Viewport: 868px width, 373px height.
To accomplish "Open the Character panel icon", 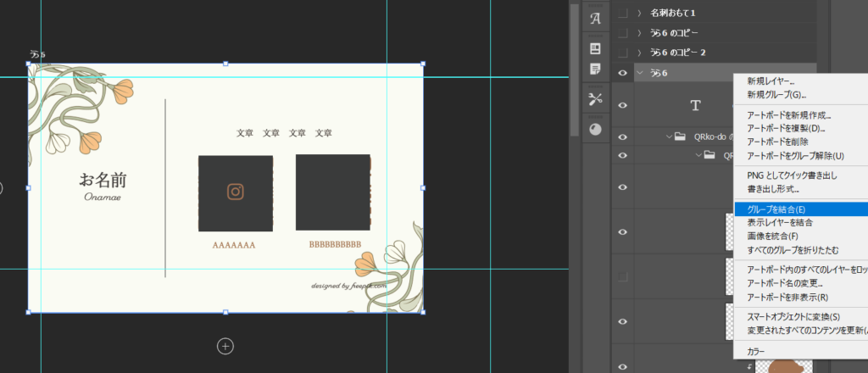I will click(595, 19).
